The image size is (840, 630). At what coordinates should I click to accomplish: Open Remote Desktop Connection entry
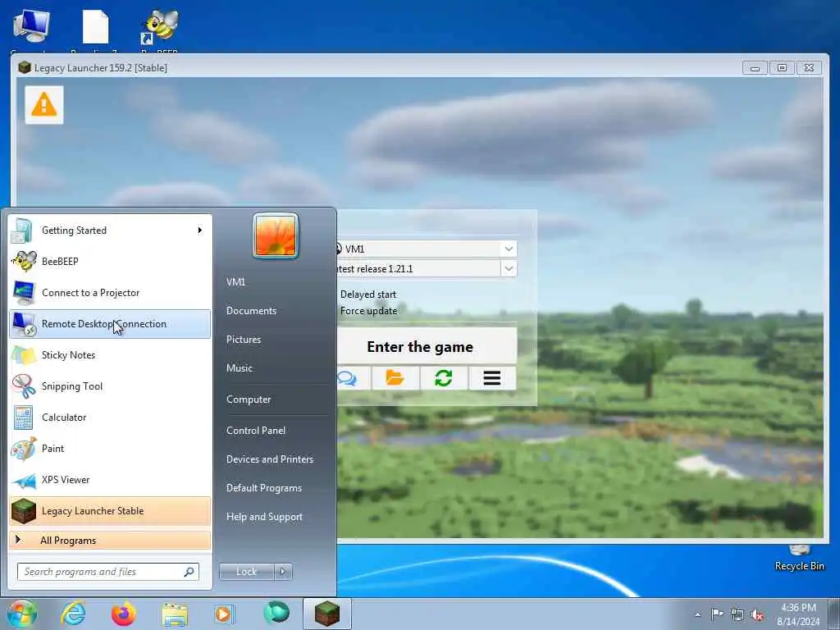coord(110,323)
